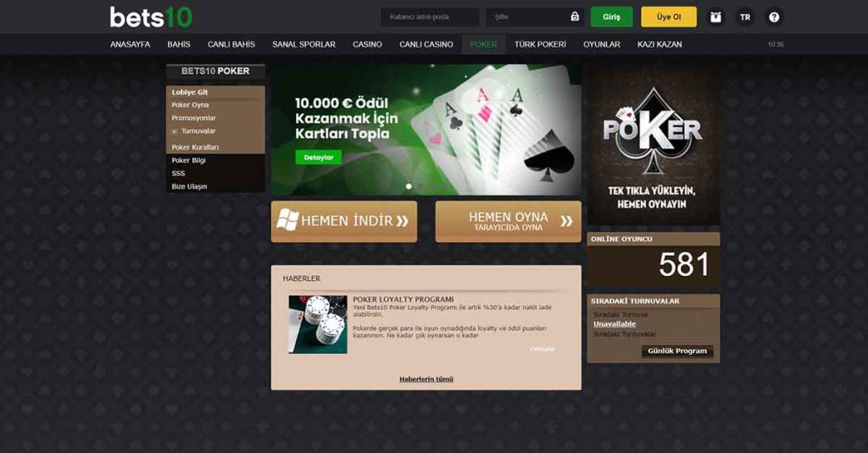Click the yellow Üye Ol button

pos(669,17)
